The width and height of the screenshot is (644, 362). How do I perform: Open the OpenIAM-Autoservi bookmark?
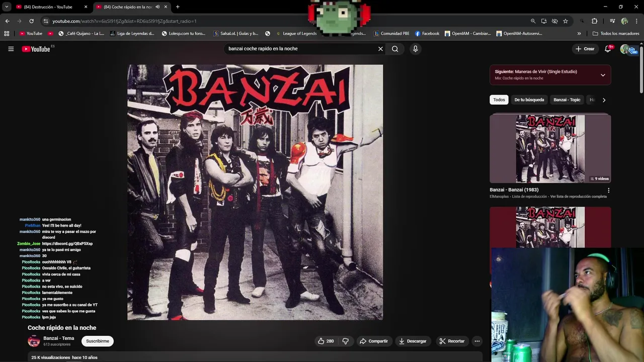[519, 34]
